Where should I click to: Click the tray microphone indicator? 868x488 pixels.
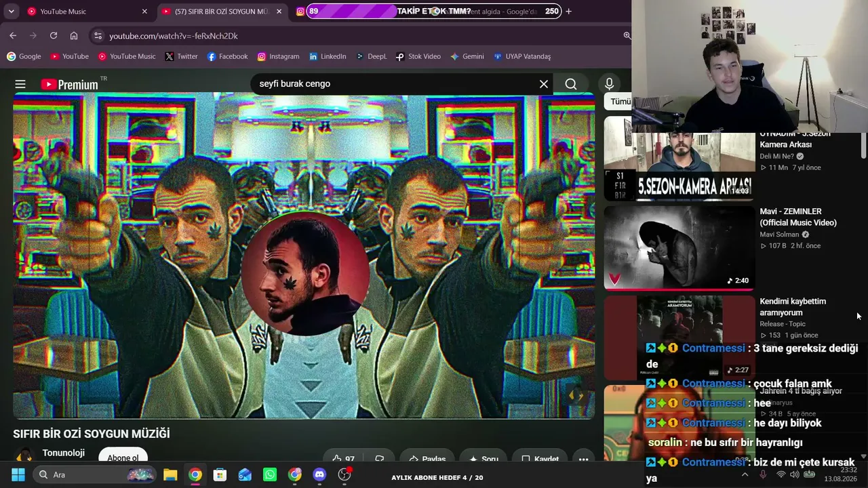pyautogui.click(x=763, y=474)
